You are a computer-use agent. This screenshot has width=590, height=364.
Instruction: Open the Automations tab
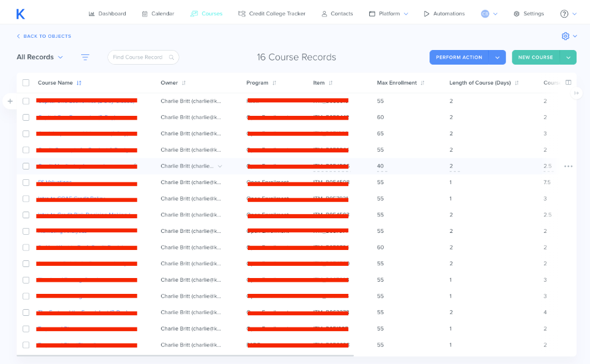coord(444,14)
